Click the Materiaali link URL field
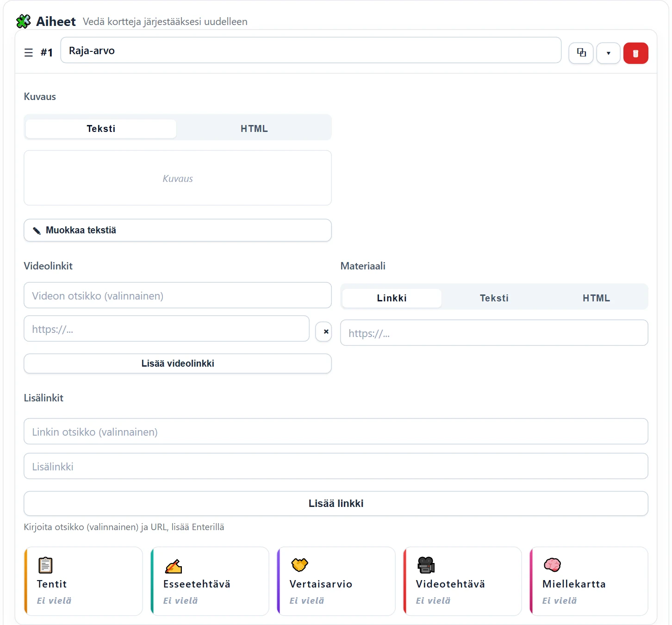672x625 pixels. [x=494, y=333]
